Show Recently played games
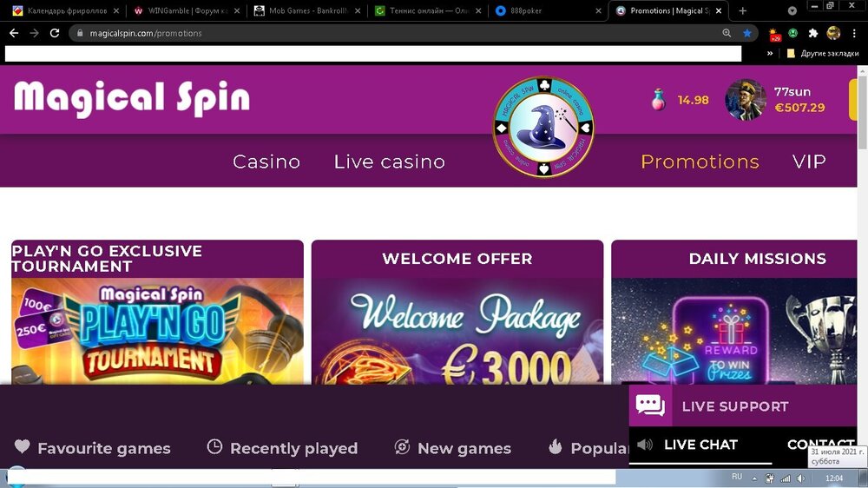This screenshot has width=868, height=488. (282, 447)
